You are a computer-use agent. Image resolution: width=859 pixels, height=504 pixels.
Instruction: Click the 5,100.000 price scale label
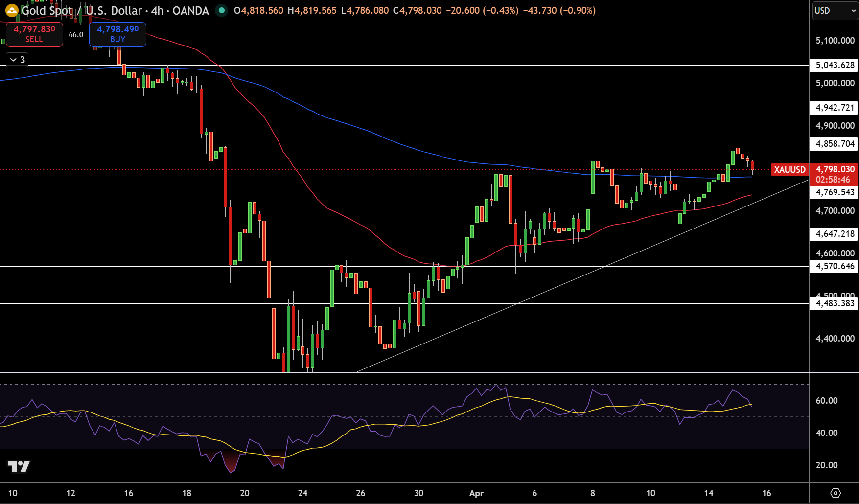pos(835,41)
